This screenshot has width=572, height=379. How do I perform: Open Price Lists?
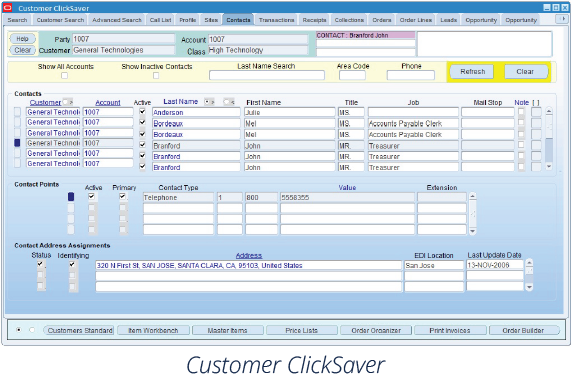coord(302,330)
